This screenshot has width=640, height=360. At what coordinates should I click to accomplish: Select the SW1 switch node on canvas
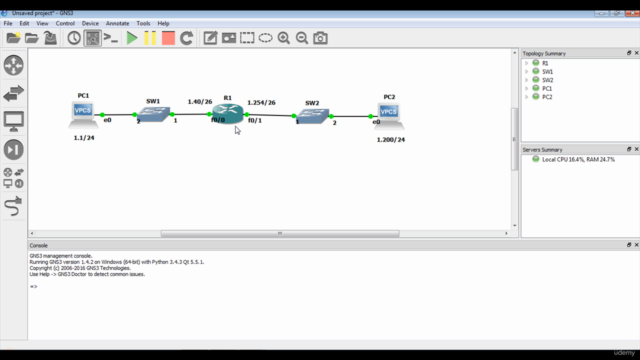[153, 114]
